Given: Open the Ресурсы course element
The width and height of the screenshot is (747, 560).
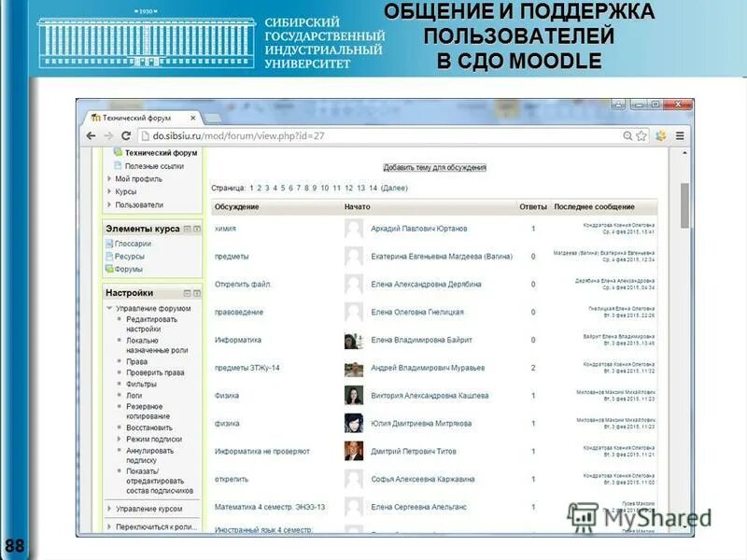Looking at the screenshot, I should click(x=129, y=256).
